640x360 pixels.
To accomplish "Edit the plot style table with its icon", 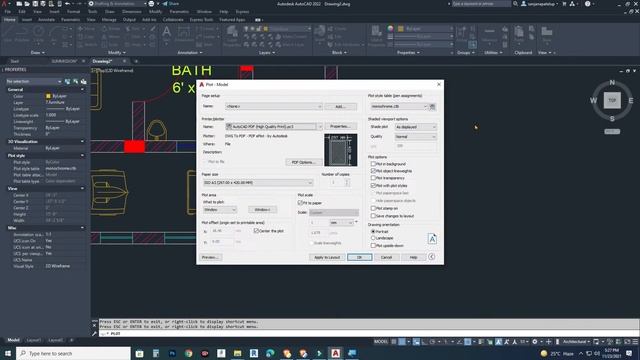I will [x=432, y=107].
